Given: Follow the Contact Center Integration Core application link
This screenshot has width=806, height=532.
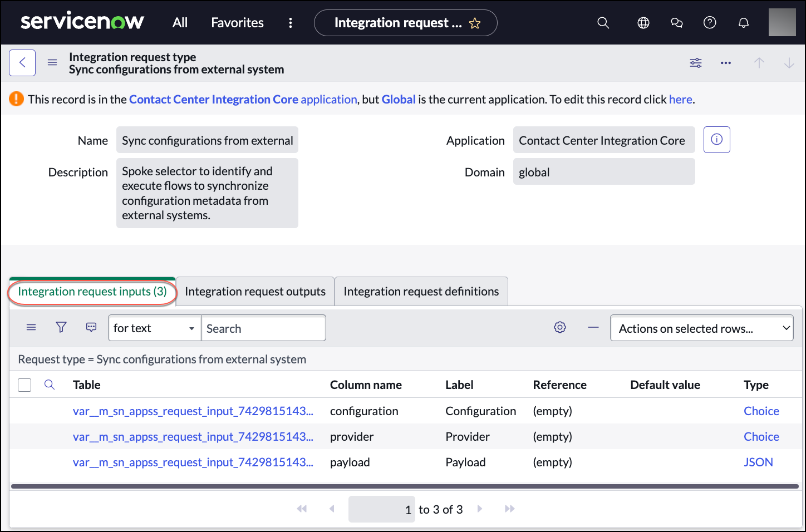Looking at the screenshot, I should pyautogui.click(x=243, y=99).
